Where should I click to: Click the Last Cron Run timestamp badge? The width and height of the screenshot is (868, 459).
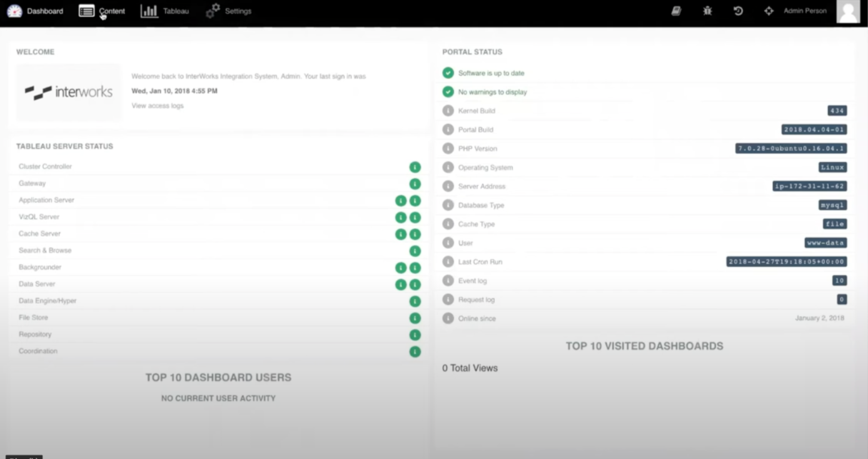pos(787,261)
